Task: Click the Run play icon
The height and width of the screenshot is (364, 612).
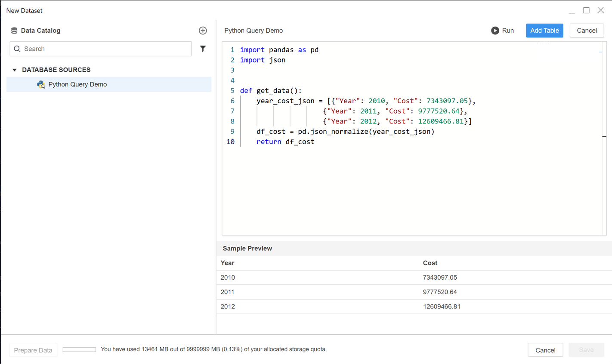Action: point(495,31)
